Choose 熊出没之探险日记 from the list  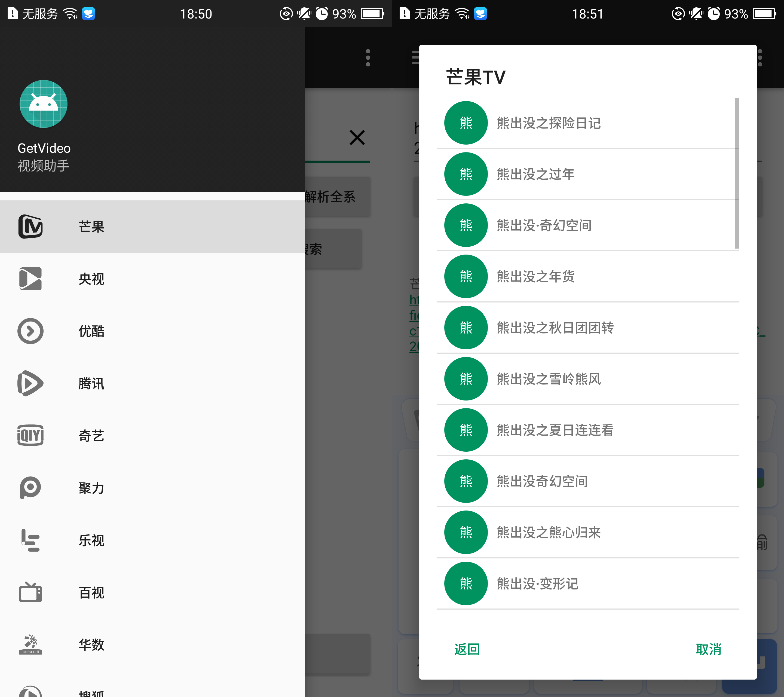[549, 123]
